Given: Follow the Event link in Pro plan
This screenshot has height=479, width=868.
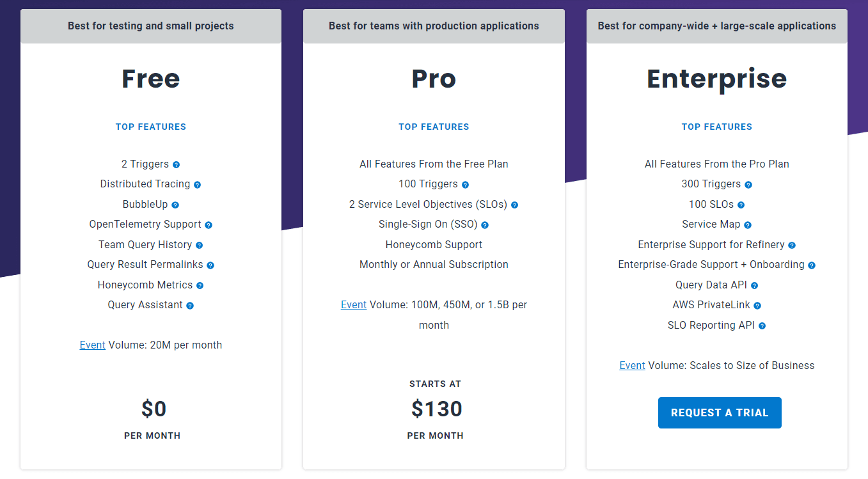Looking at the screenshot, I should tap(354, 305).
